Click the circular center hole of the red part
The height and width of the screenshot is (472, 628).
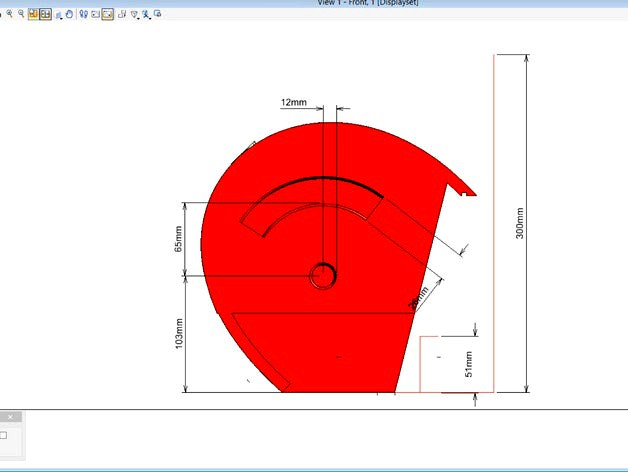pos(323,275)
